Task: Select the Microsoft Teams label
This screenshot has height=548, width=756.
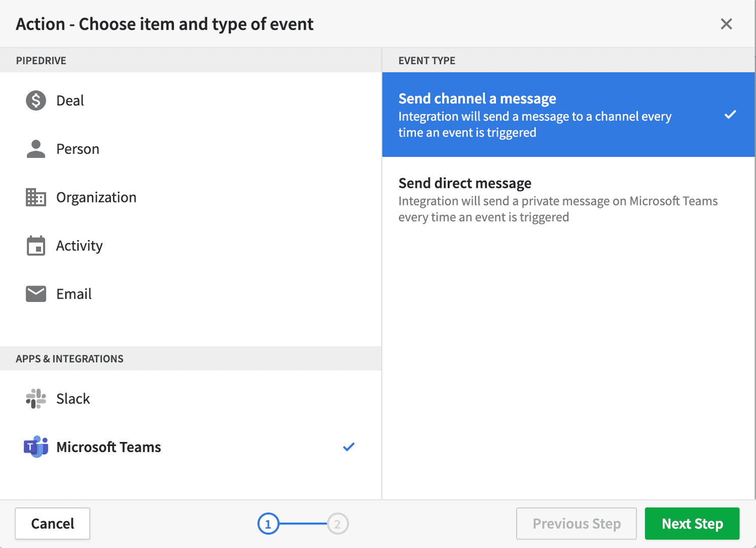Action: (x=109, y=447)
